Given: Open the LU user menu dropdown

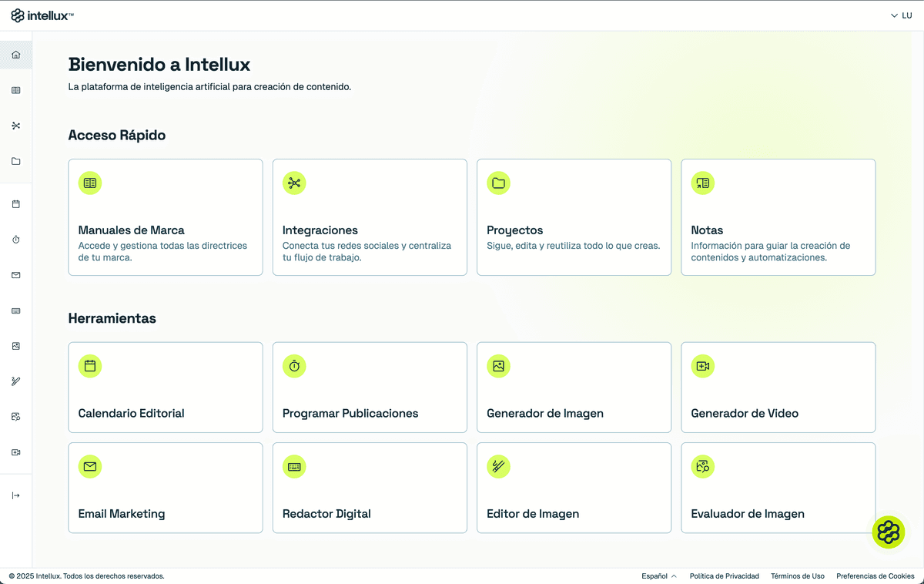Looking at the screenshot, I should [901, 15].
